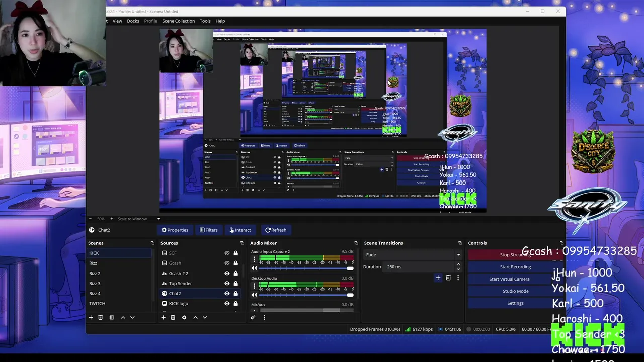Image resolution: width=644 pixels, height=362 pixels.
Task: Open transition properties three-dot menu
Action: tap(458, 278)
